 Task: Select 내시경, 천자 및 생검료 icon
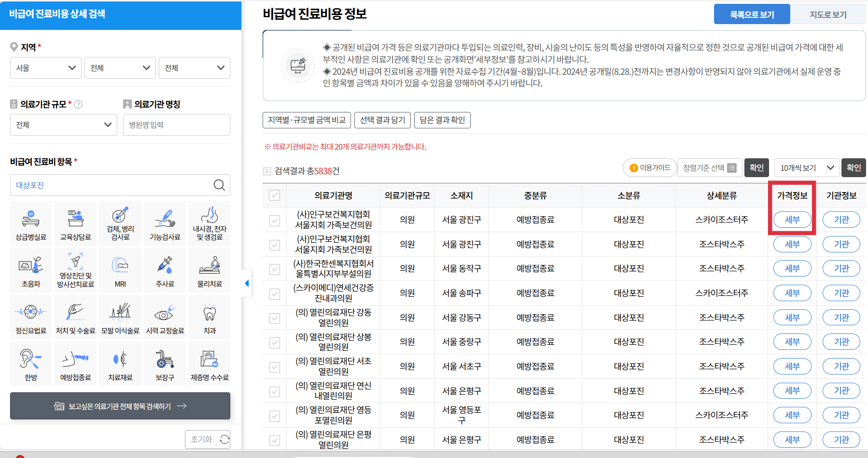210,223
